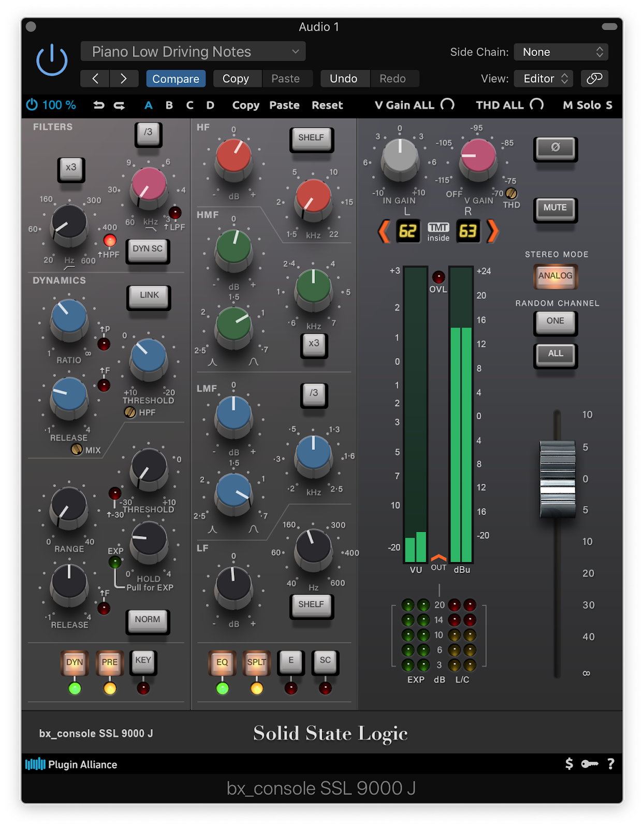Click the grey IN GAIN knob
The image size is (644, 828).
(400, 156)
